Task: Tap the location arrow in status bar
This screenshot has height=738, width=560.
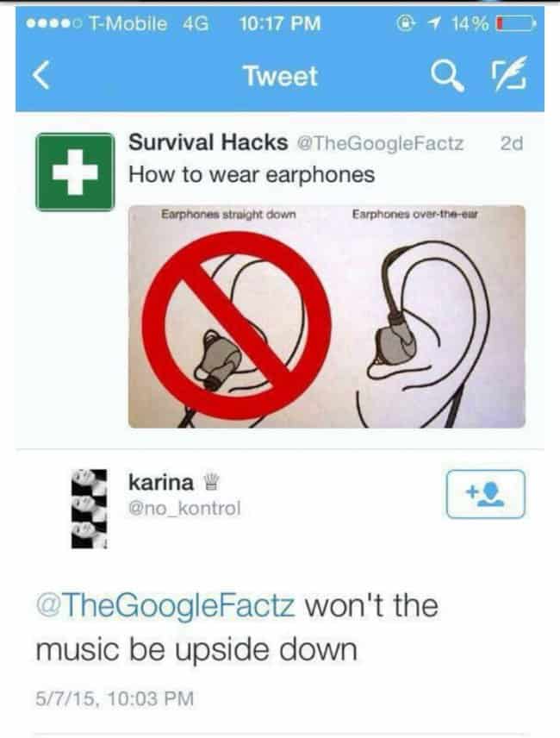Action: click(x=435, y=22)
